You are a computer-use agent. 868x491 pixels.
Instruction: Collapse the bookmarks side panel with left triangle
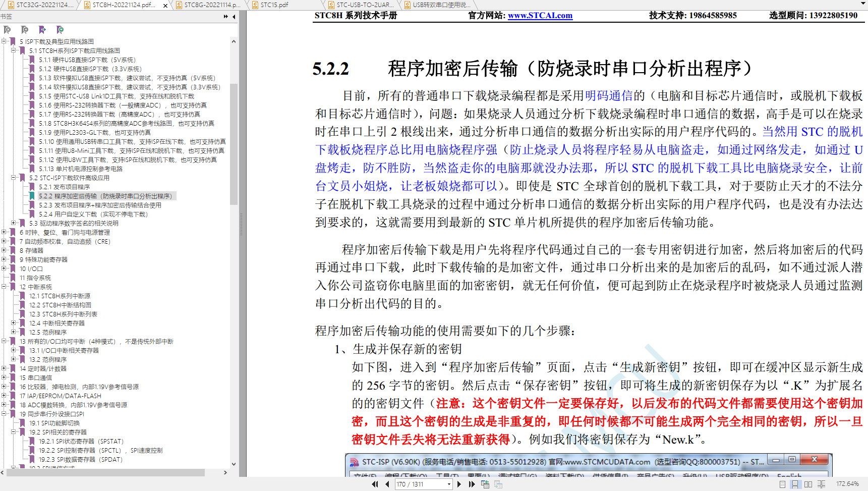click(234, 17)
